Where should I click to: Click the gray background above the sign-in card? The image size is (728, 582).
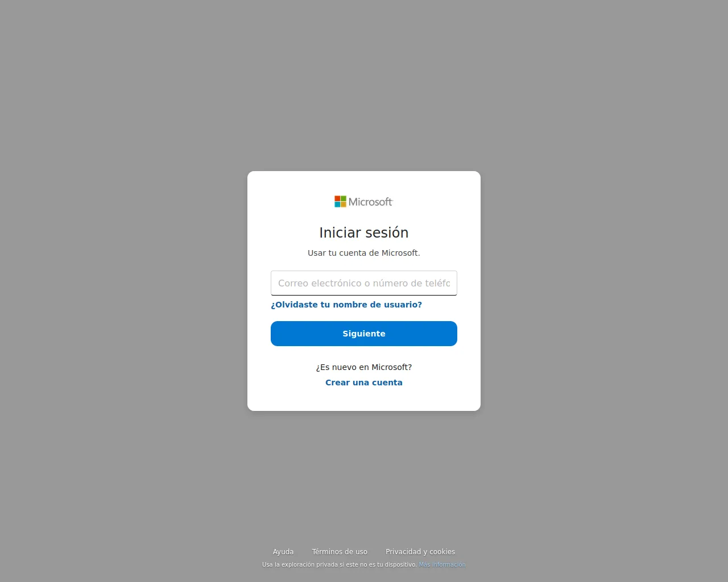pos(364,85)
